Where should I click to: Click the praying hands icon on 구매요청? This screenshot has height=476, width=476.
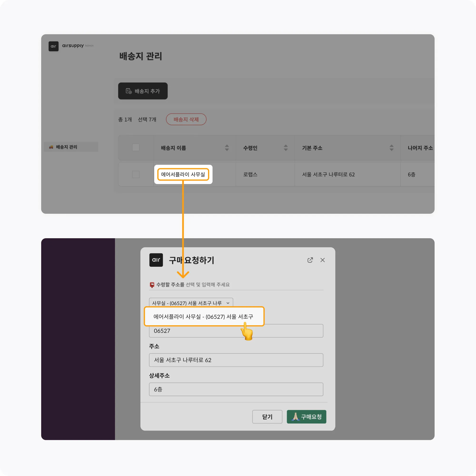[x=295, y=417]
